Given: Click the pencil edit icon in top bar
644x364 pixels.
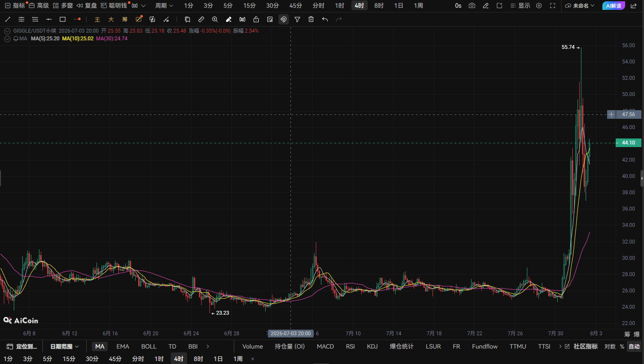Looking at the screenshot, I should (486, 6).
